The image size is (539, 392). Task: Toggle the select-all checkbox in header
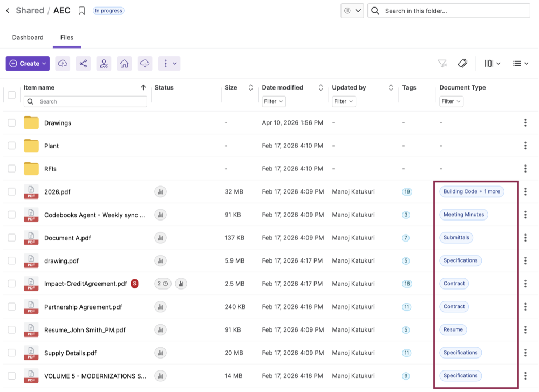click(x=11, y=95)
